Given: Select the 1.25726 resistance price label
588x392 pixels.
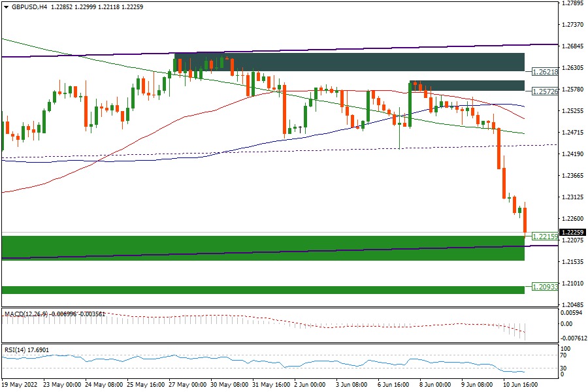Looking at the screenshot, I should click(x=545, y=91).
